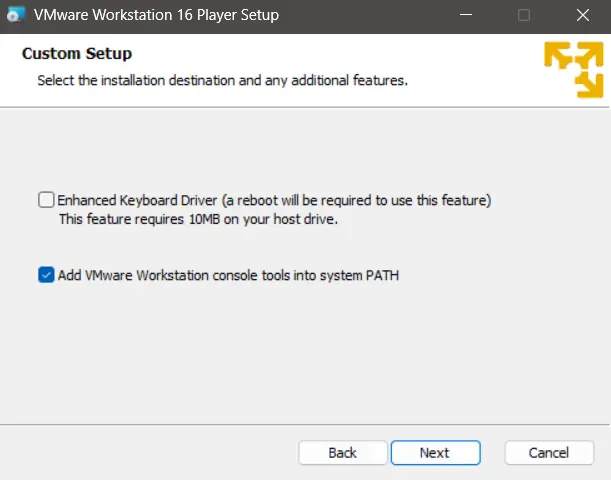
Task: Click the greyed-out maximize window icon
Action: tap(524, 16)
